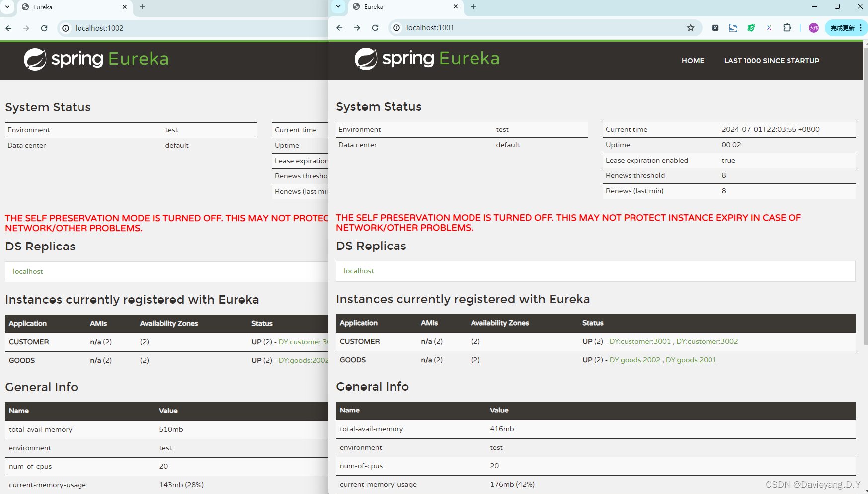The image size is (868, 494).
Task: Open tab search dropdown in right window
Action: point(338,6)
